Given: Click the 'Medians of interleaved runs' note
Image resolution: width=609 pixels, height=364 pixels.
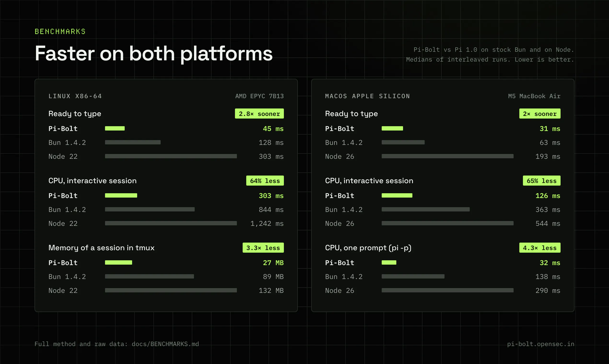Looking at the screenshot, I should pyautogui.click(x=458, y=60).
